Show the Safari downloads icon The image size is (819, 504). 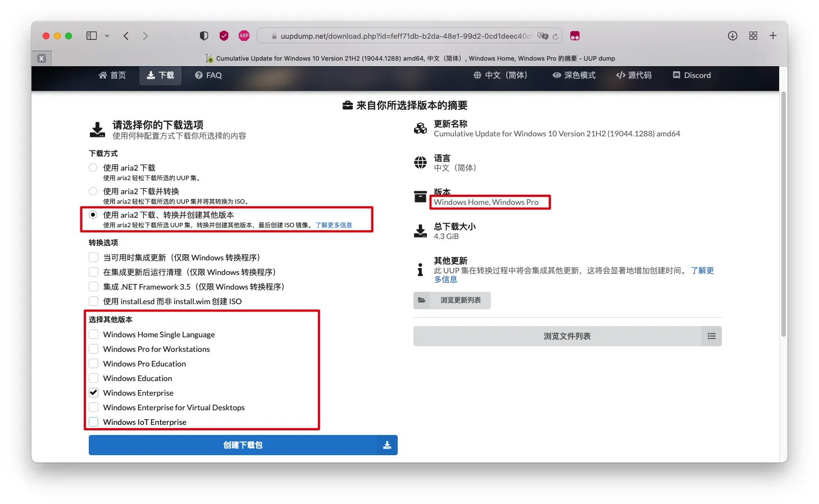pyautogui.click(x=732, y=36)
